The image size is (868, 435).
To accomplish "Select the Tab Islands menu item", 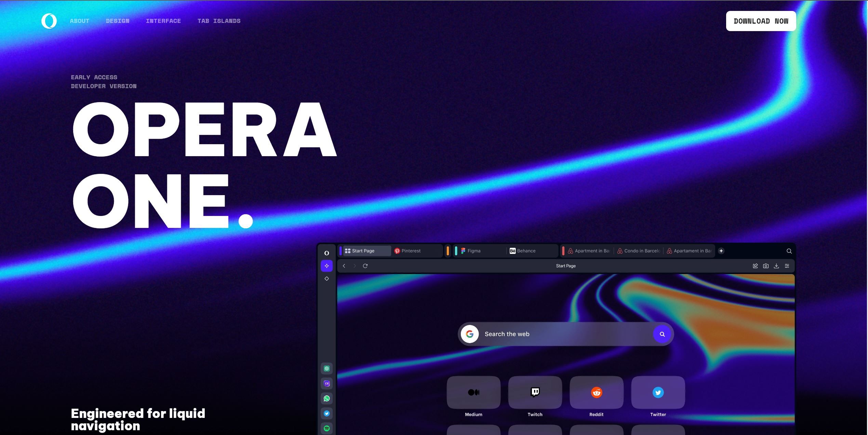I will [219, 21].
